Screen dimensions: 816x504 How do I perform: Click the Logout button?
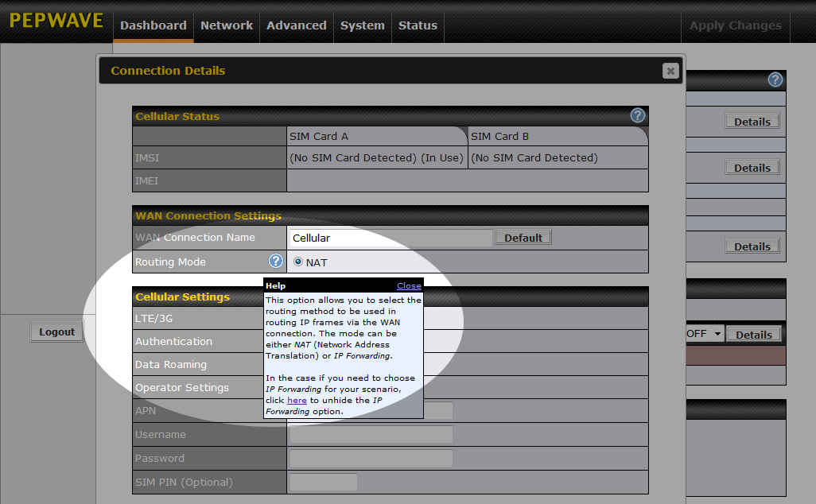click(56, 331)
